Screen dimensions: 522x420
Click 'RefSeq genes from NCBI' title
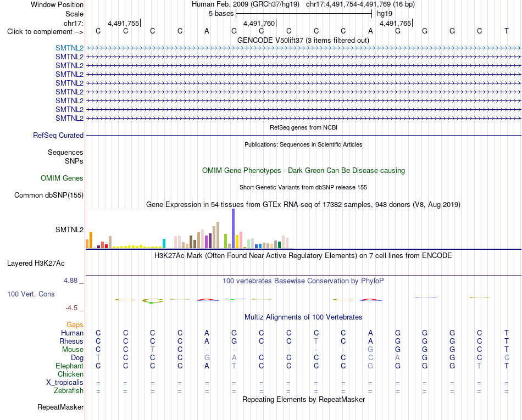(303, 127)
